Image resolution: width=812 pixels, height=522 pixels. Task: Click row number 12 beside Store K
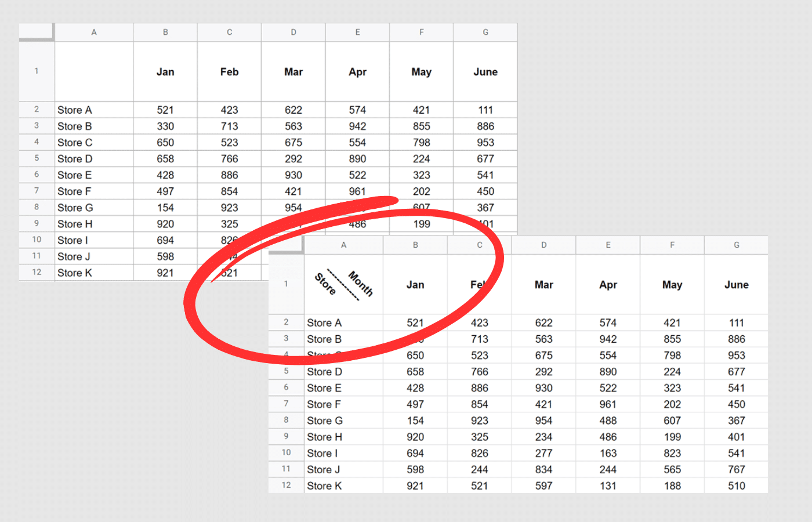click(285, 485)
